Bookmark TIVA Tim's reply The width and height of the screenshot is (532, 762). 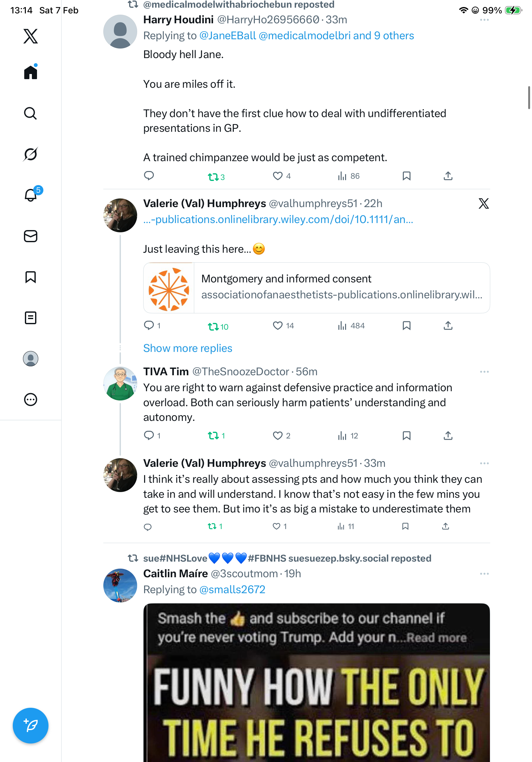[x=406, y=436]
